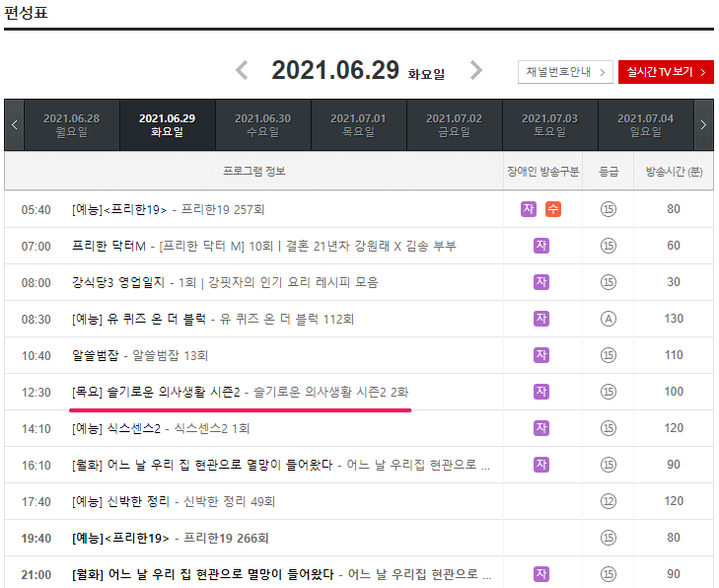Shift the date tab strip to earlier dates
719x588 pixels.
click(14, 124)
